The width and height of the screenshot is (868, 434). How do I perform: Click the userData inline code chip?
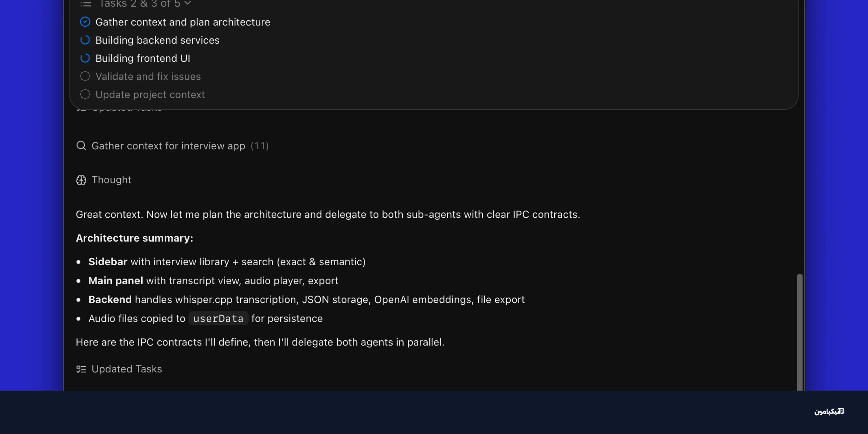click(218, 319)
